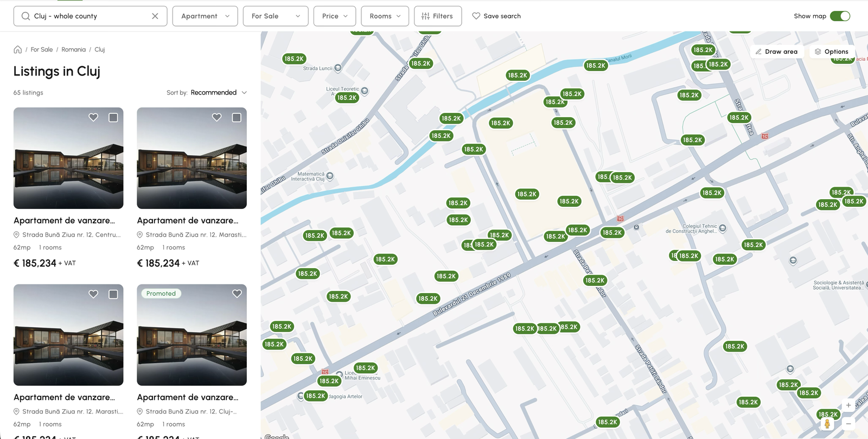Zoom out on the map
868x439 pixels.
848,424
